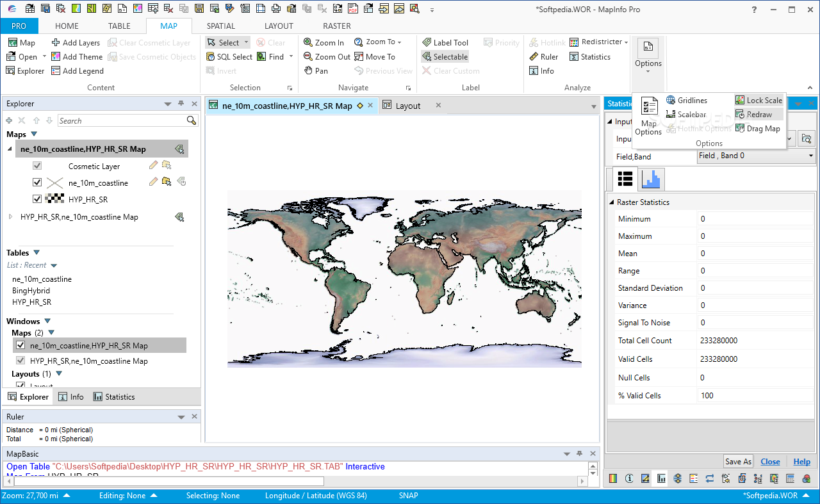Expand the HYP_HR_SR,ne_10m_coastline Map tree
This screenshot has width=820, height=504.
tap(10, 217)
